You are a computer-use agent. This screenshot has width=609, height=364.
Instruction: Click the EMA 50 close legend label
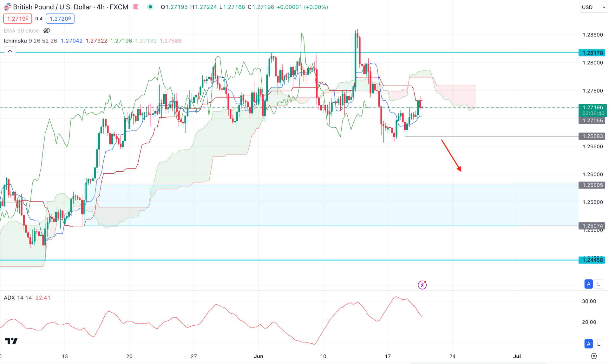21,30
